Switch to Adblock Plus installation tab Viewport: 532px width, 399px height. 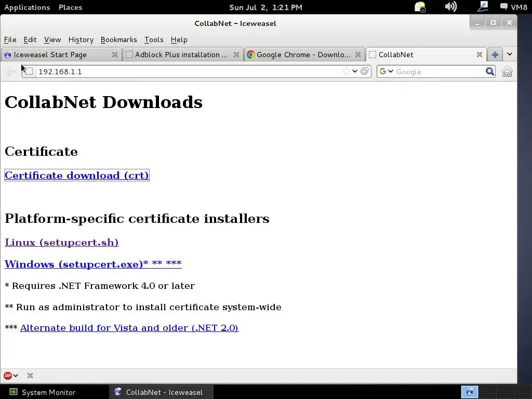(x=182, y=55)
